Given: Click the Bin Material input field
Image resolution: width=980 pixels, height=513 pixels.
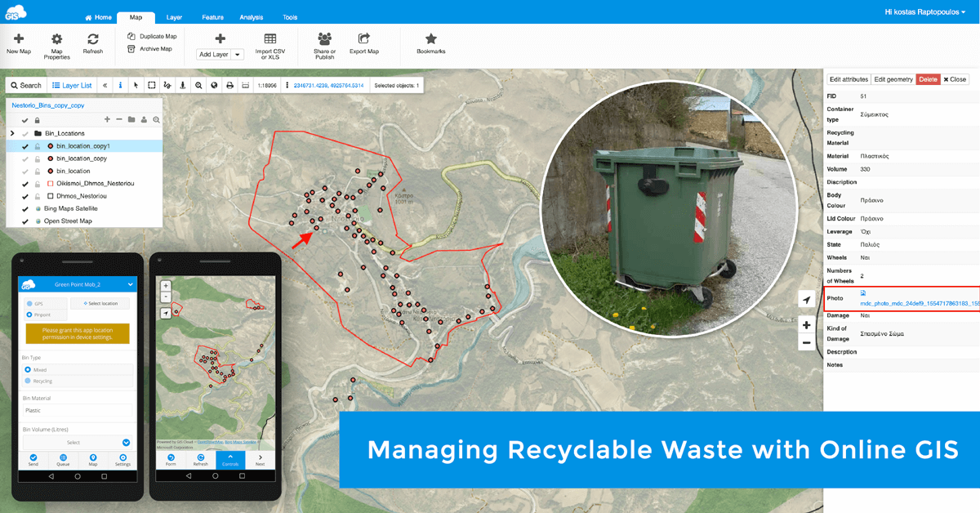Looking at the screenshot, I should tap(78, 411).
